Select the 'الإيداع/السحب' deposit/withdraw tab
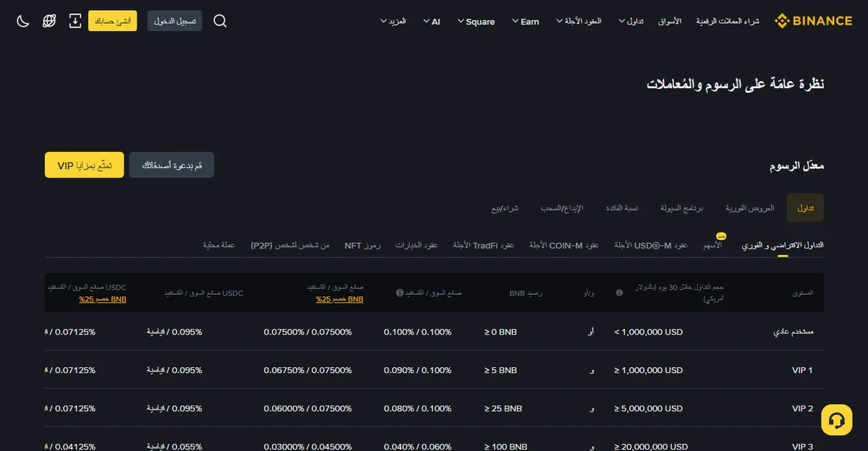The image size is (868, 451). click(562, 208)
